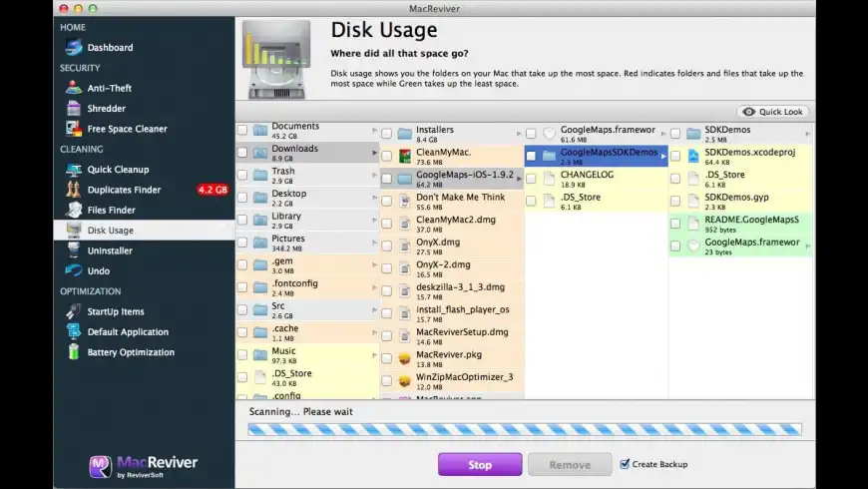
Task: Expand the Installers folder arrow
Action: [x=519, y=134]
